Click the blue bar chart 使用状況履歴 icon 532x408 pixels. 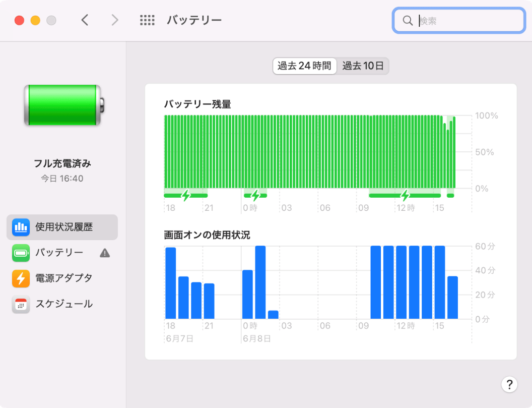click(x=21, y=227)
